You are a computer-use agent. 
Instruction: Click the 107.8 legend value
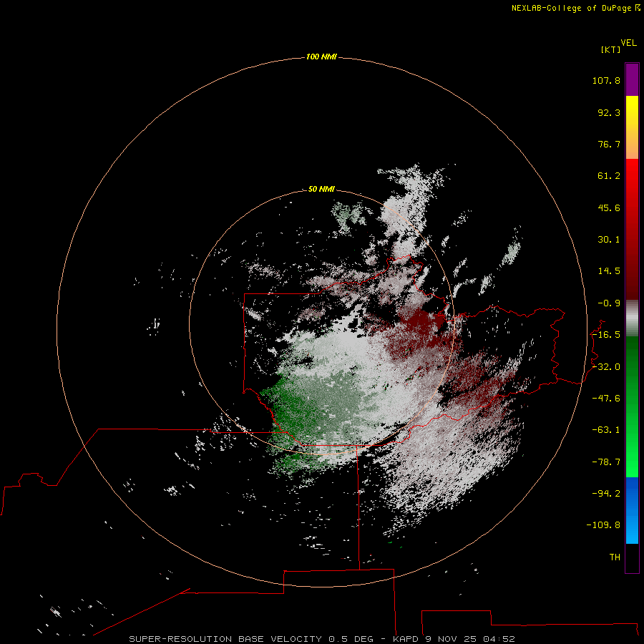[606, 80]
